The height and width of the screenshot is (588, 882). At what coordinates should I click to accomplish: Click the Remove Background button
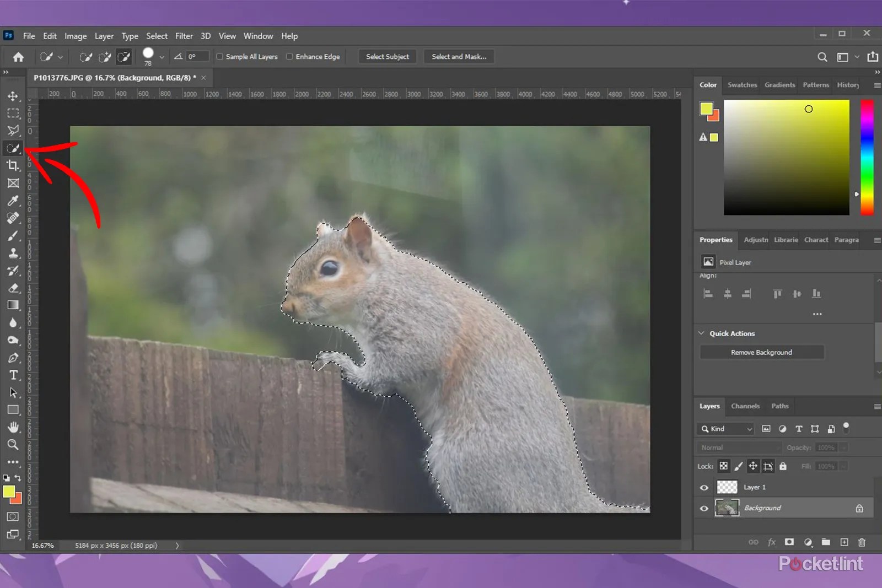761,352
